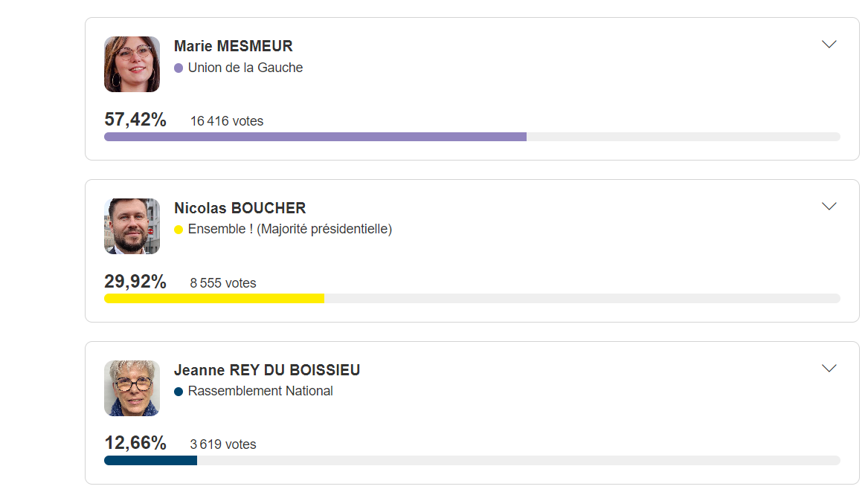Screen dimensions: 868x492
Task: Click the blue 12,66% progress bar
Action: pos(150,461)
